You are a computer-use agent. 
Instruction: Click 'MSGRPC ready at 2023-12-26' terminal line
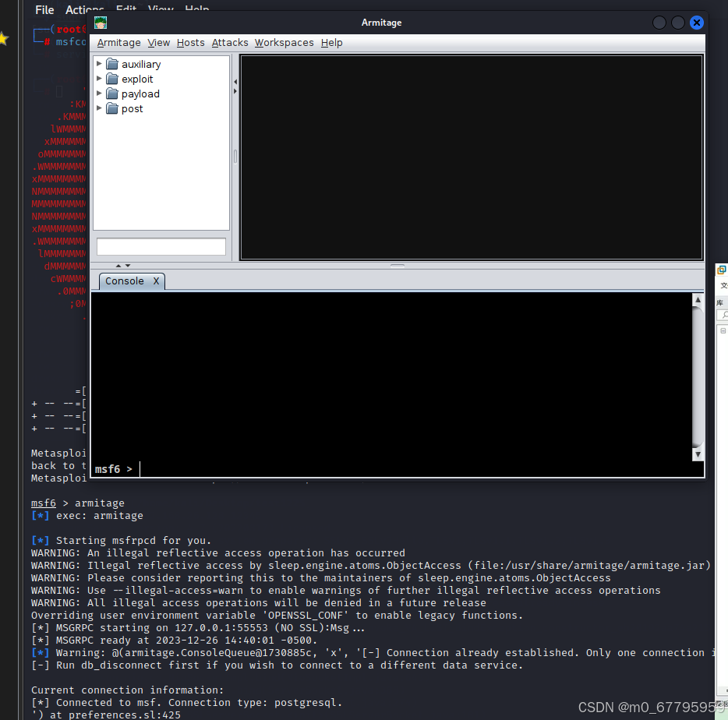tap(174, 641)
